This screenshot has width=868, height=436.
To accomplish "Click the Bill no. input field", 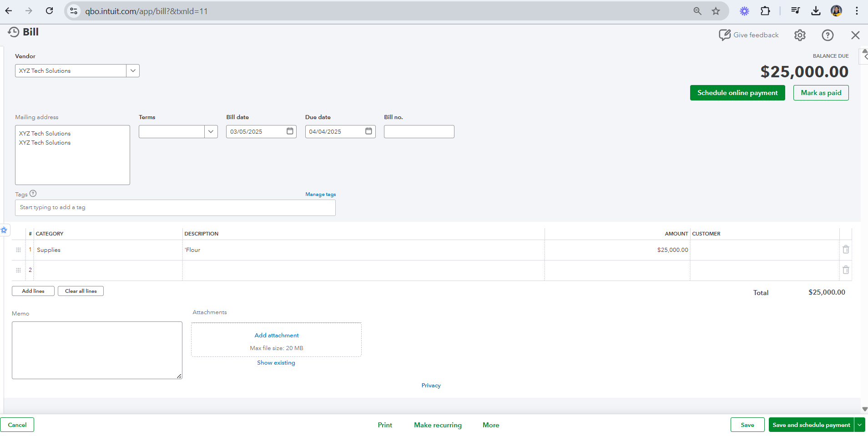I will pos(419,132).
